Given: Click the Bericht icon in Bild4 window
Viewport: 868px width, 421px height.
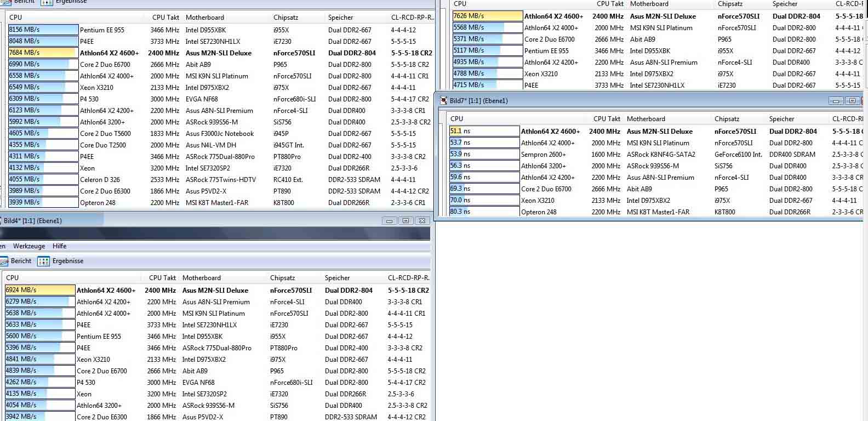Looking at the screenshot, I should point(4,261).
